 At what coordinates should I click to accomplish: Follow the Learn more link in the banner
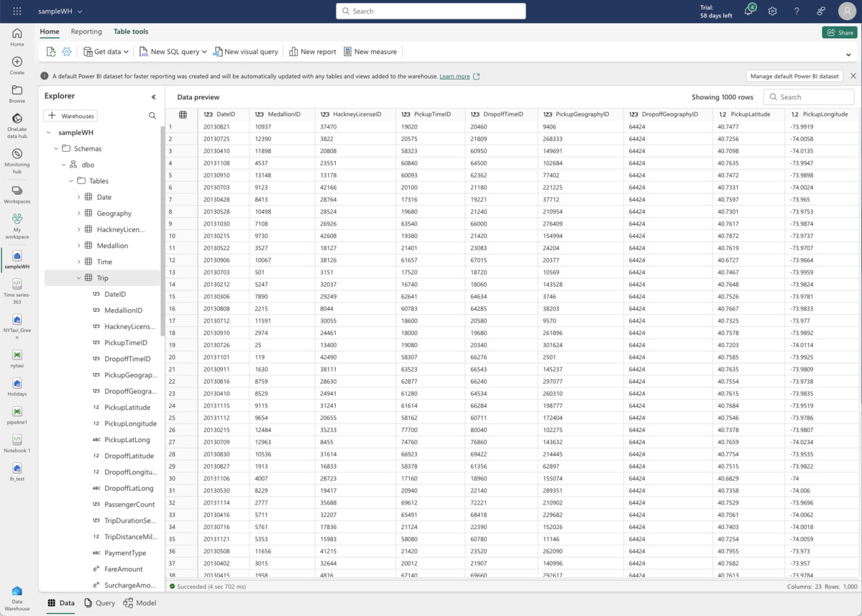click(457, 75)
